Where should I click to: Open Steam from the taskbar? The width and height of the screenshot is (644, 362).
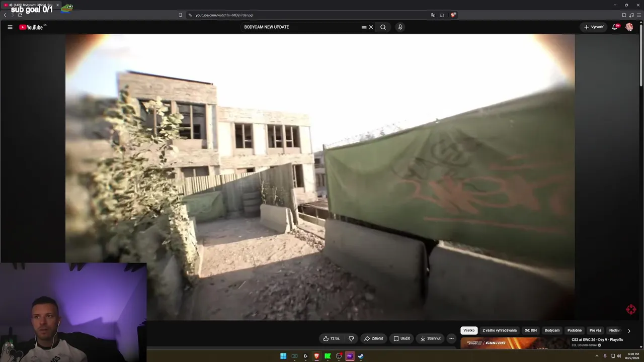(361, 356)
